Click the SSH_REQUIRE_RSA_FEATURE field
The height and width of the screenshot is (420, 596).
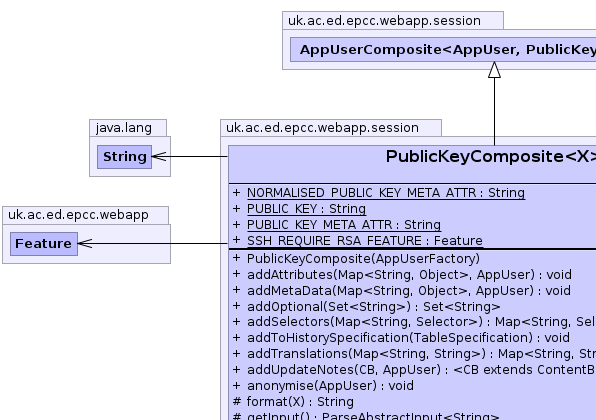(365, 241)
